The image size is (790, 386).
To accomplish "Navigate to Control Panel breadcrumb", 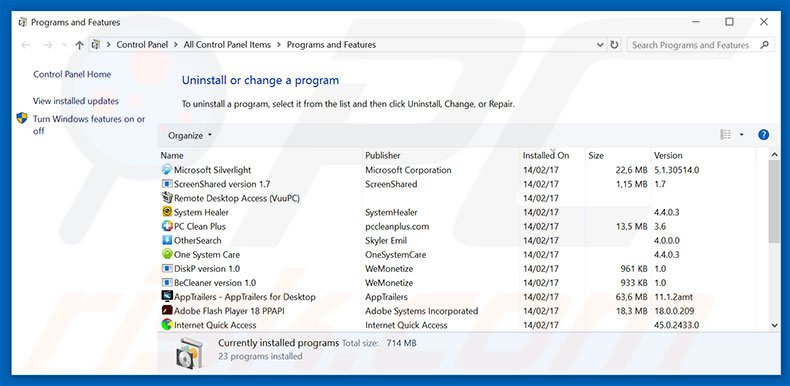I will pos(142,45).
